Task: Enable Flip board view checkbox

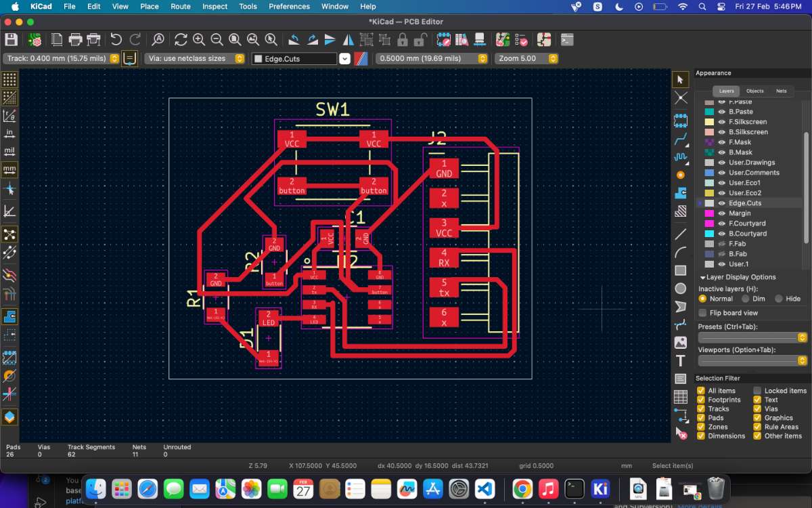Action: (x=702, y=313)
